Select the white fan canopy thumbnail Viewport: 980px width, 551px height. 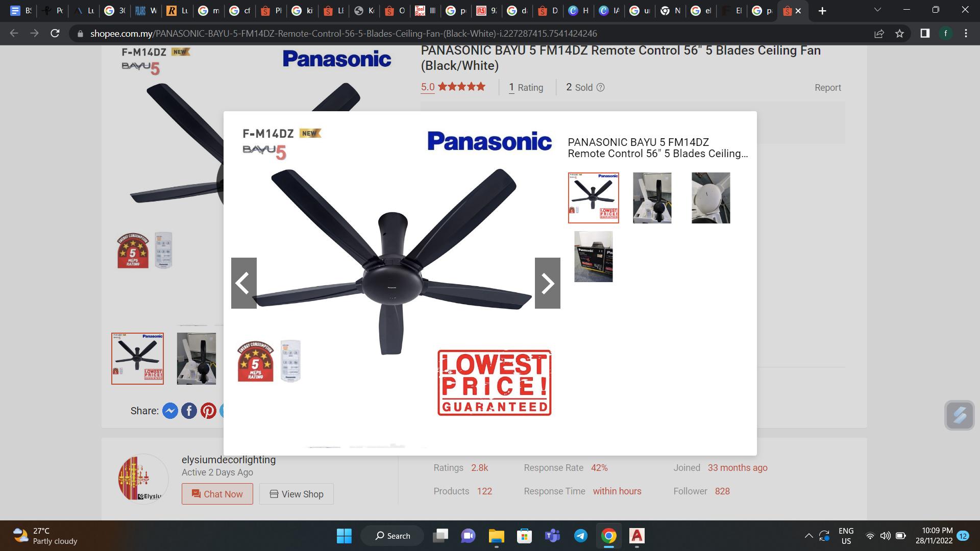(710, 198)
